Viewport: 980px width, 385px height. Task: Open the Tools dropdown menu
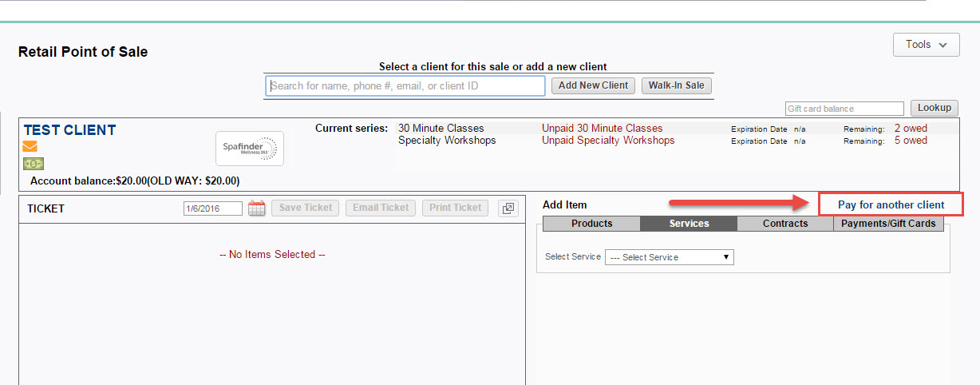point(926,45)
